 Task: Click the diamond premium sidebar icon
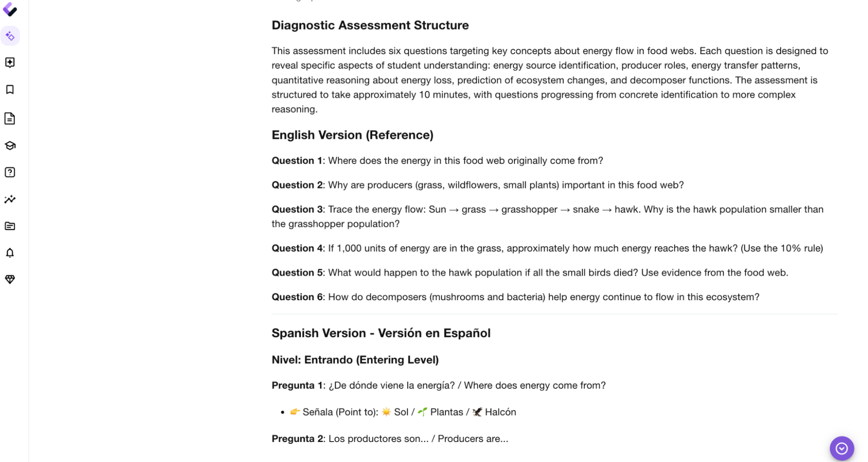point(10,279)
